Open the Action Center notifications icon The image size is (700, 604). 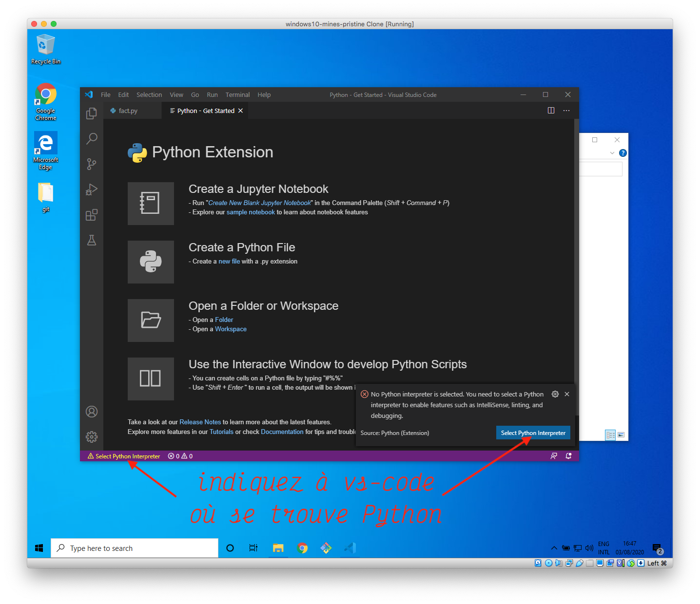pyautogui.click(x=658, y=549)
